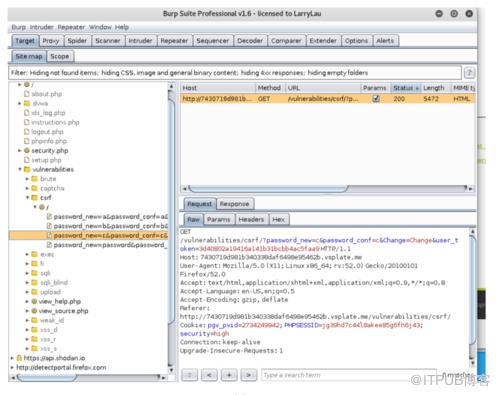Open the Repeater menu in menu bar
The height and width of the screenshot is (395, 500).
click(71, 27)
